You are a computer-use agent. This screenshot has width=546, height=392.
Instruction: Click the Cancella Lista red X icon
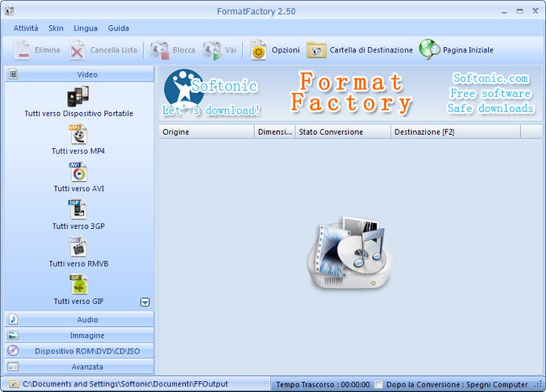coord(77,50)
